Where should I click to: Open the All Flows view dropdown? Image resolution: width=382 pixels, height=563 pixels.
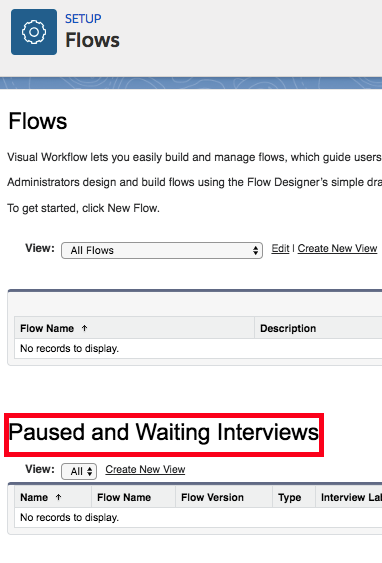162,250
